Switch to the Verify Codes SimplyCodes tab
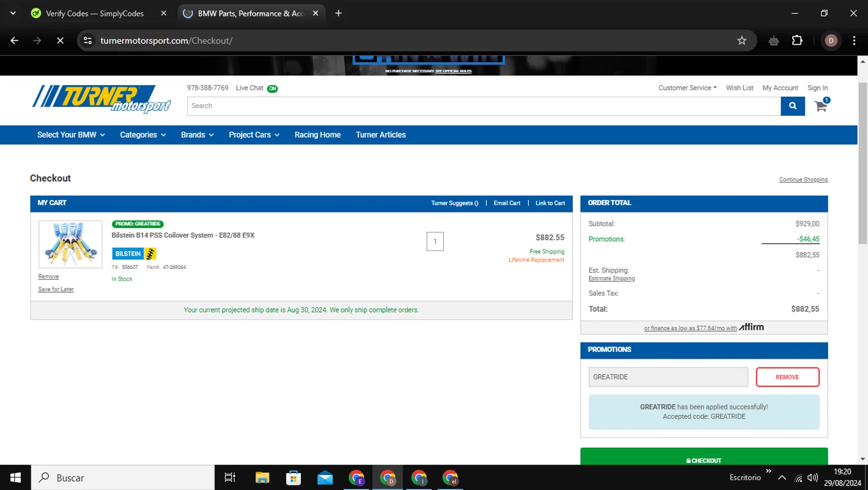Image resolution: width=868 pixels, height=490 pixels. [x=95, y=13]
